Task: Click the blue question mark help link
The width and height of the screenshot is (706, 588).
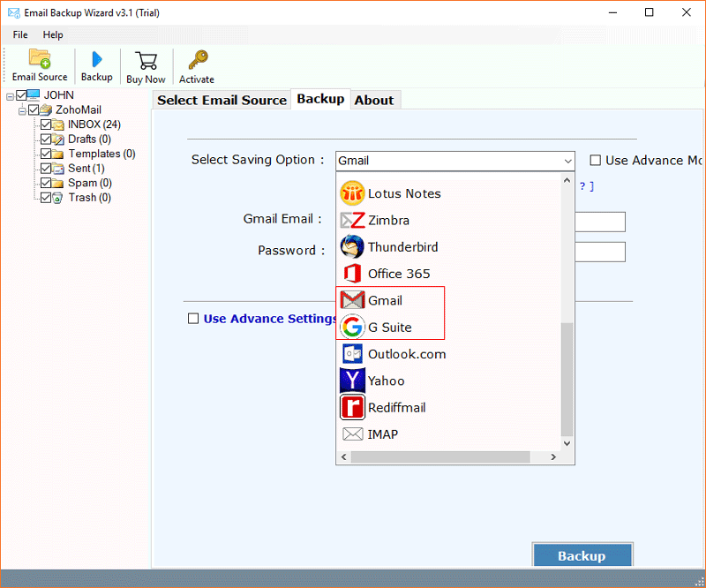Action: coord(587,186)
